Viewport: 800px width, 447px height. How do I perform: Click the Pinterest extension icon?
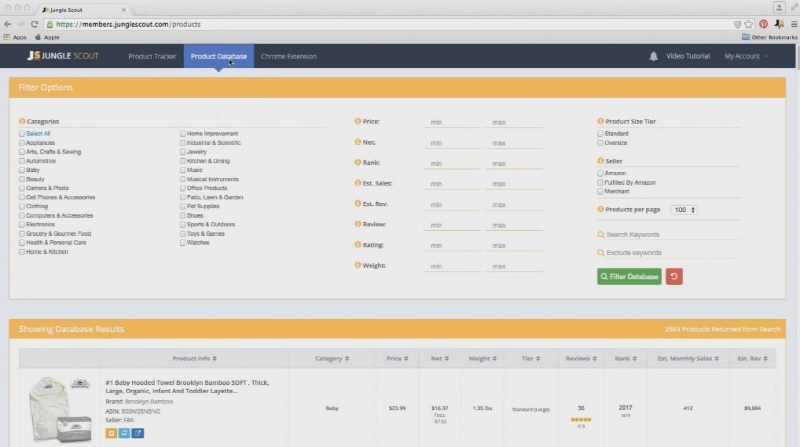pyautogui.click(x=763, y=24)
